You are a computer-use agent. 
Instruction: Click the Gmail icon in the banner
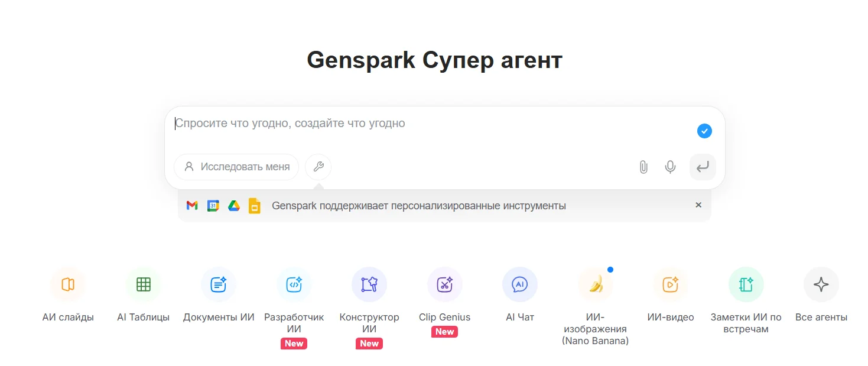click(x=191, y=205)
